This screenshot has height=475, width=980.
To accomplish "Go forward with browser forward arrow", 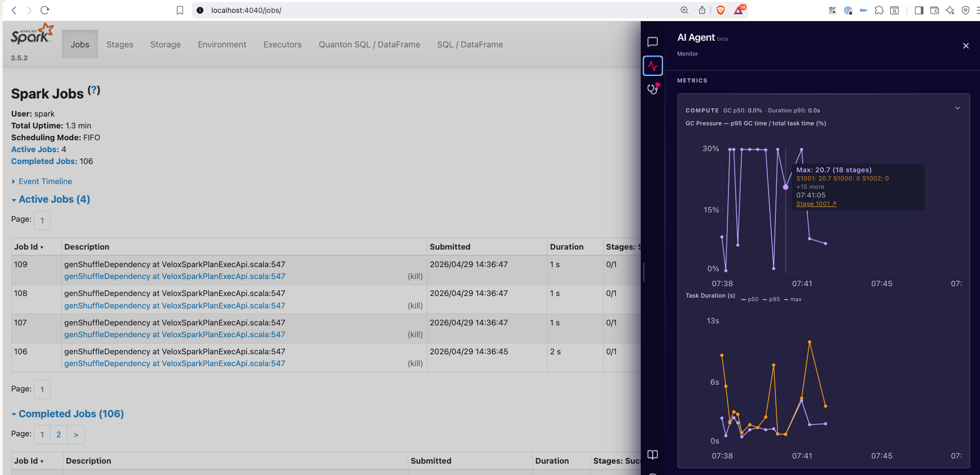I will 29,10.
